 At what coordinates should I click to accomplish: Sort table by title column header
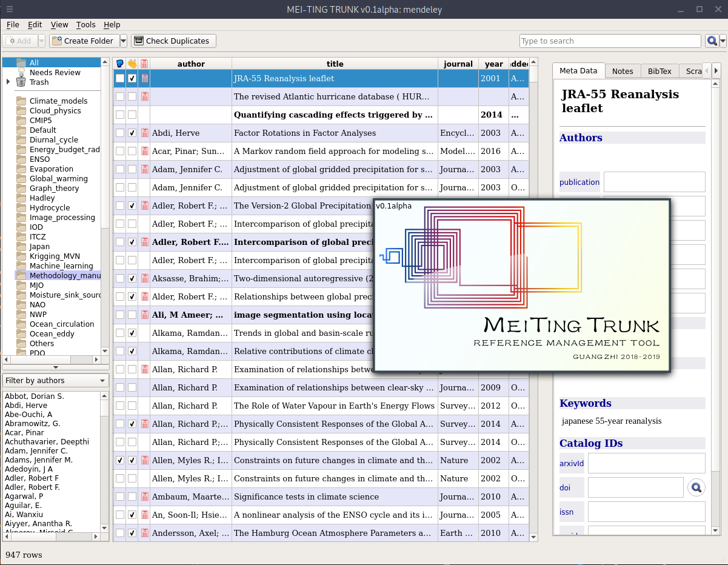tap(335, 64)
